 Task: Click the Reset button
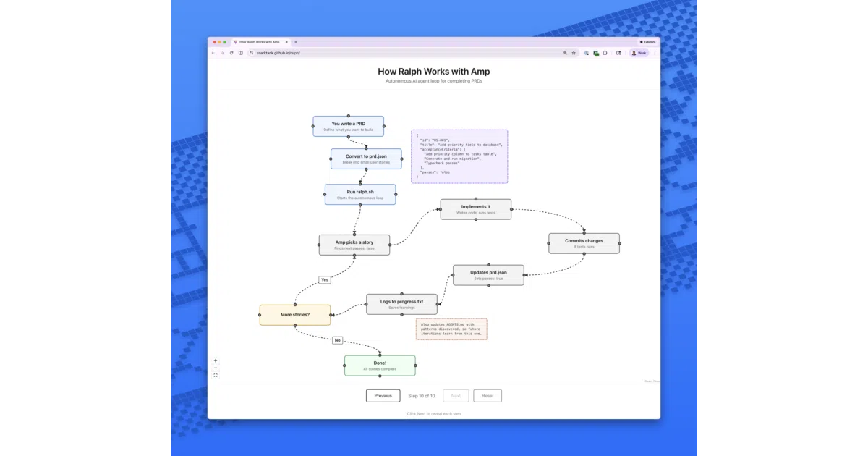point(488,396)
